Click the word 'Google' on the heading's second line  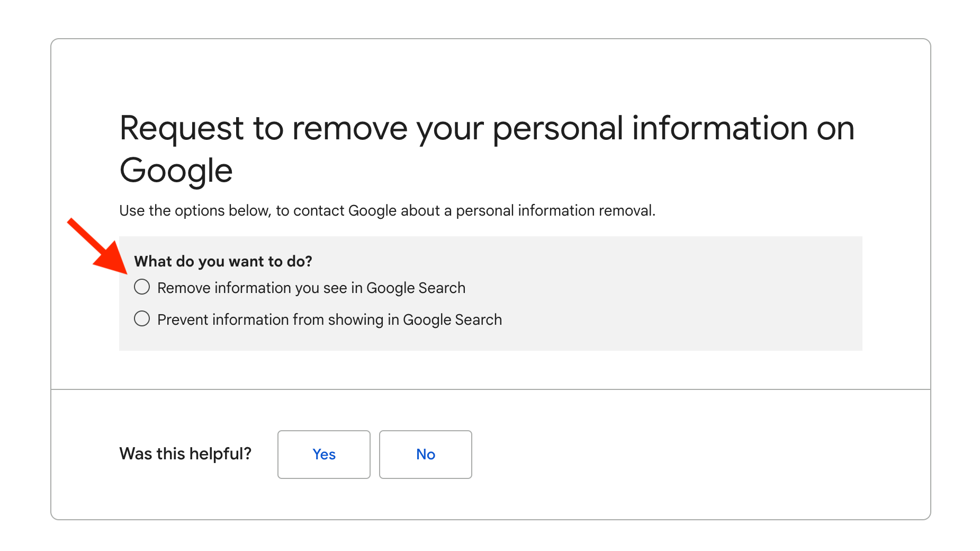[x=176, y=171]
